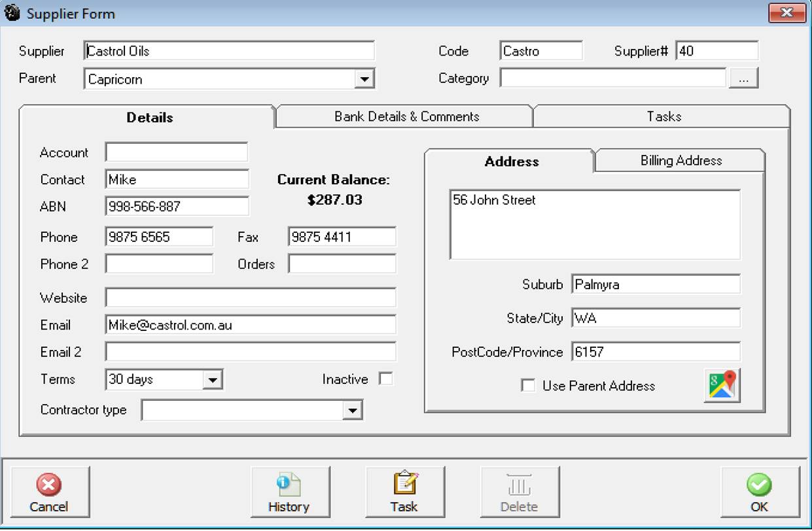
Task: Expand the Contractor type dropdown
Action: click(353, 410)
